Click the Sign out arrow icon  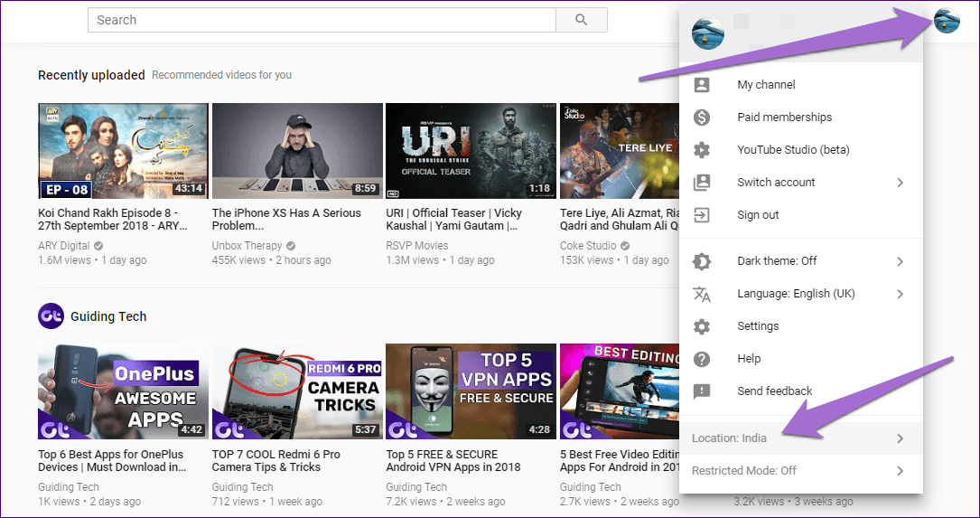tap(702, 214)
